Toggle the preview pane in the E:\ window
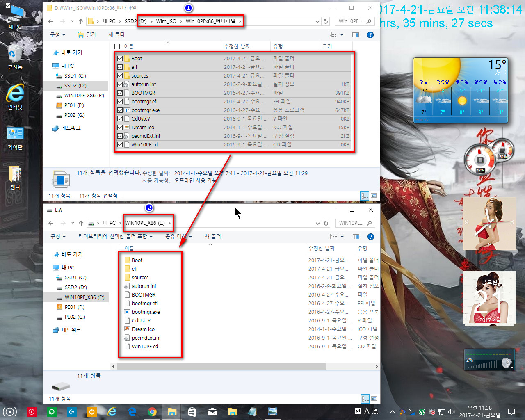This screenshot has height=420, width=525. (x=356, y=237)
